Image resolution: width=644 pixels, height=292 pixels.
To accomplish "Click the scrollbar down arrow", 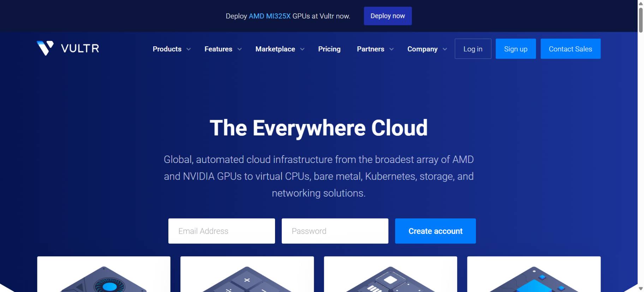I will click(x=640, y=289).
